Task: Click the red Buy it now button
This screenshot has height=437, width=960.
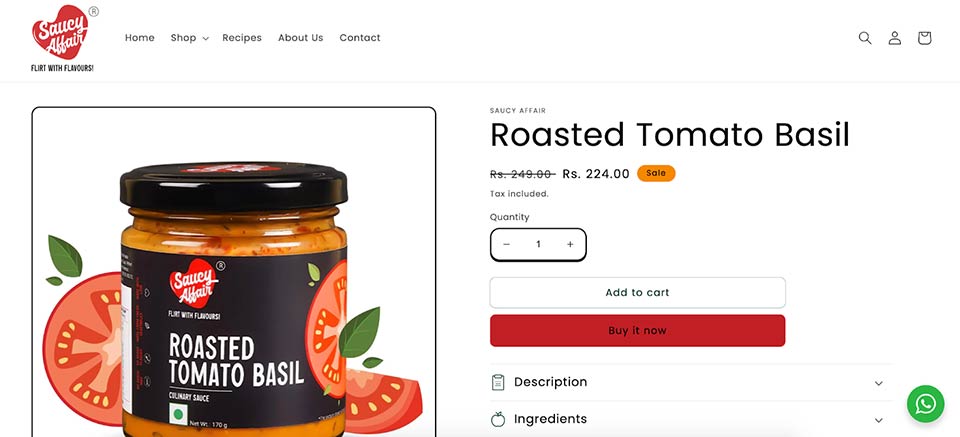Action: pyautogui.click(x=637, y=331)
